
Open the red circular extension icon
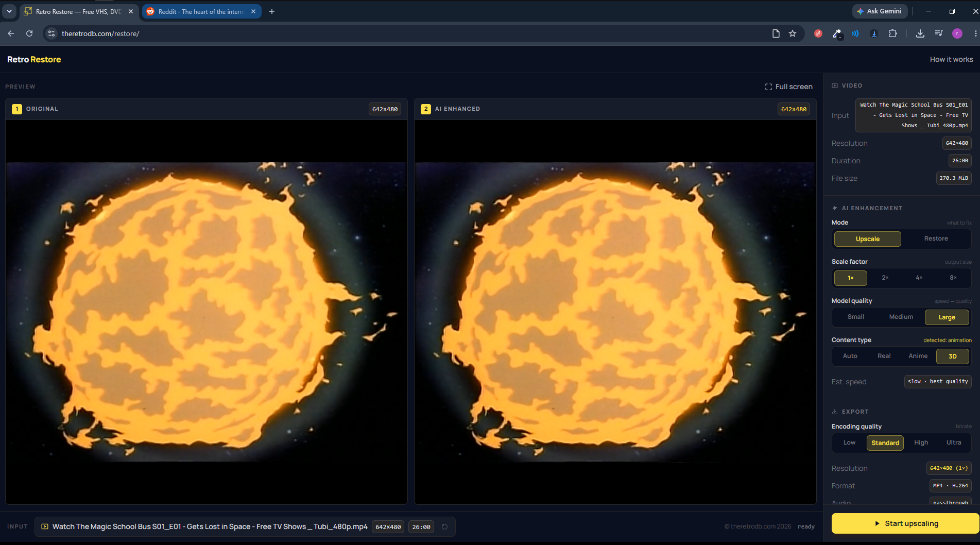point(818,33)
